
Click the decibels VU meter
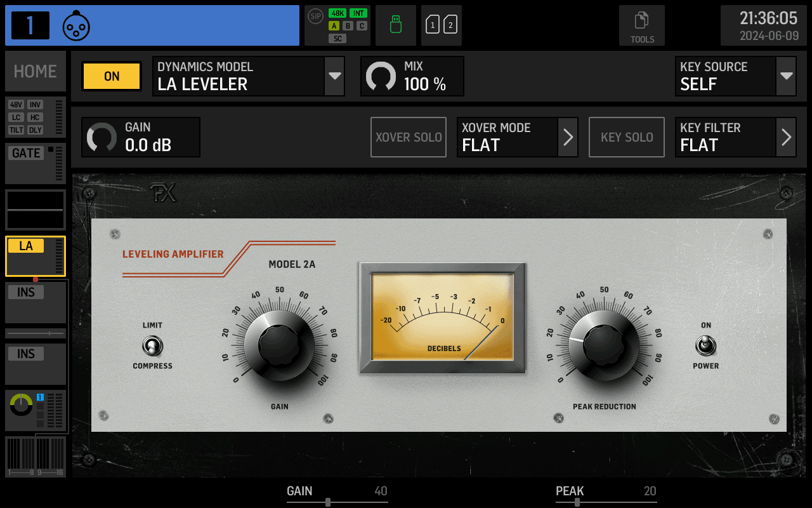(x=442, y=317)
